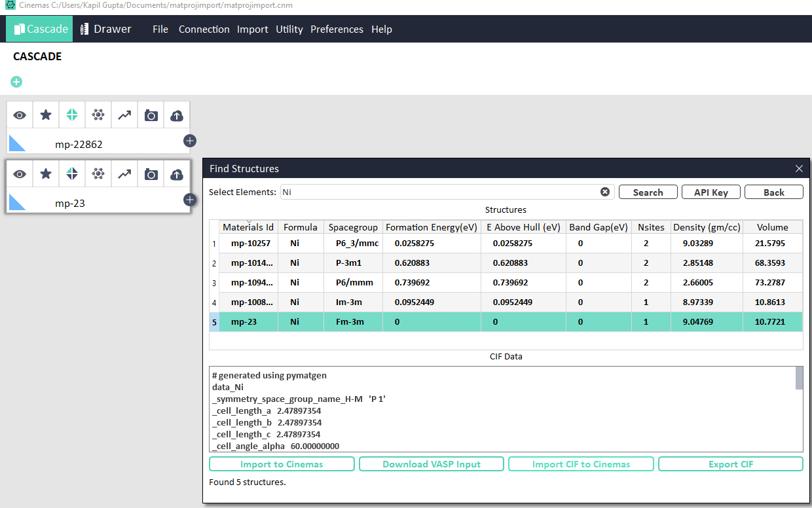Click the Export CIF button

pos(731,464)
